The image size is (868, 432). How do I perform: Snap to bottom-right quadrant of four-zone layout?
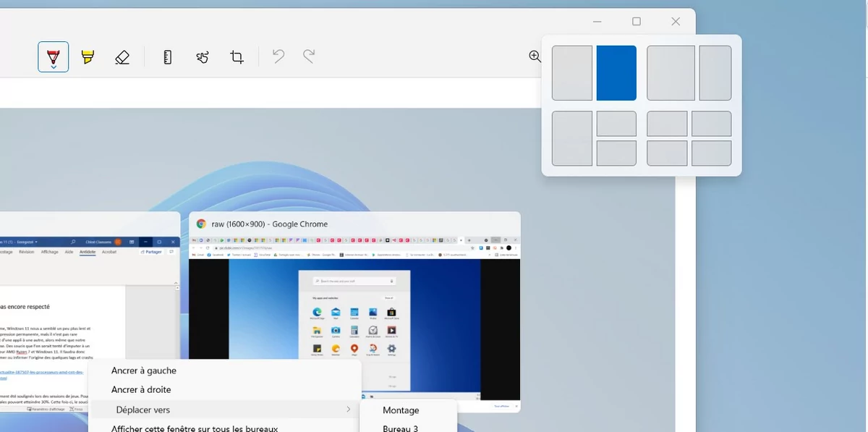[x=712, y=153]
